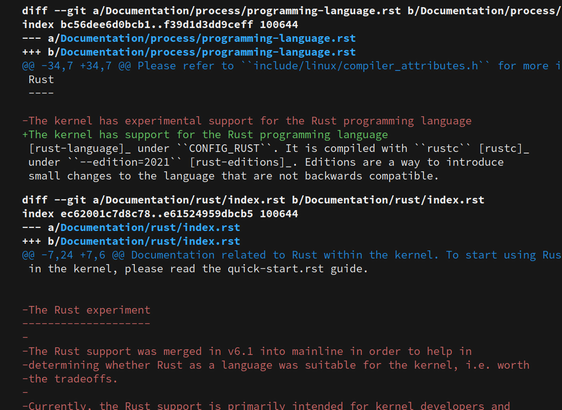This screenshot has height=410, width=562.
Task: Click line 'small changes to the language'
Action: click(233, 176)
